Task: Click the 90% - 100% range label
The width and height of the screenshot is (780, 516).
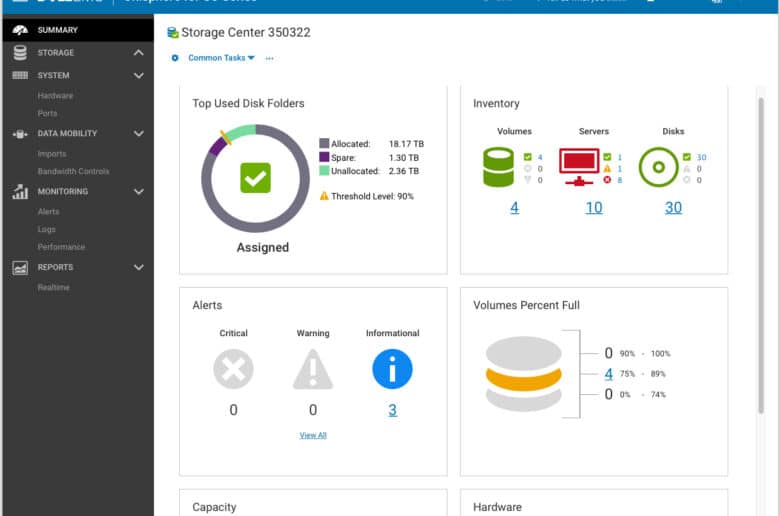Action: [645, 353]
